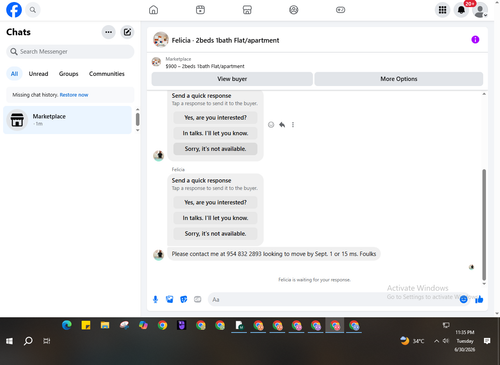Open the Watch video icon
500x365 pixels.
pyautogui.click(x=200, y=10)
